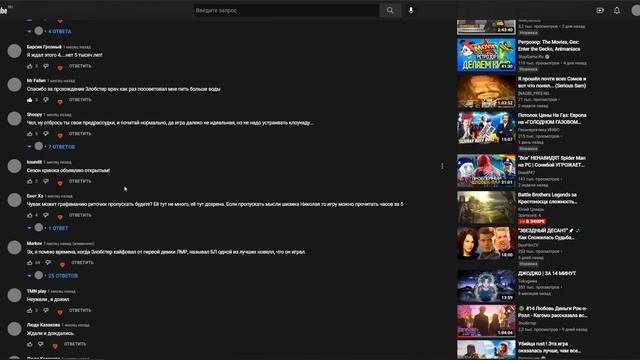
Task: Open the '#14 Любовь Деньги Рок-н-Ролл' video thumbnail
Action: [486, 321]
